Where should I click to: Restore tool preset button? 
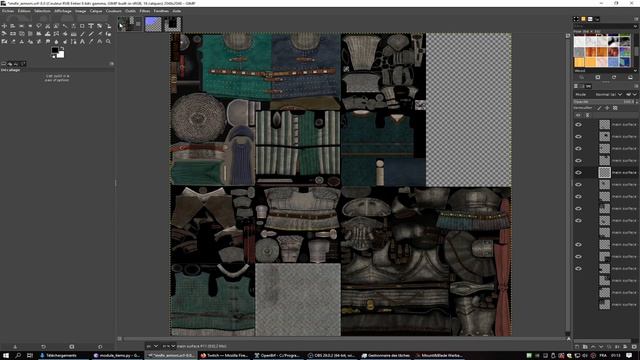[43, 347]
